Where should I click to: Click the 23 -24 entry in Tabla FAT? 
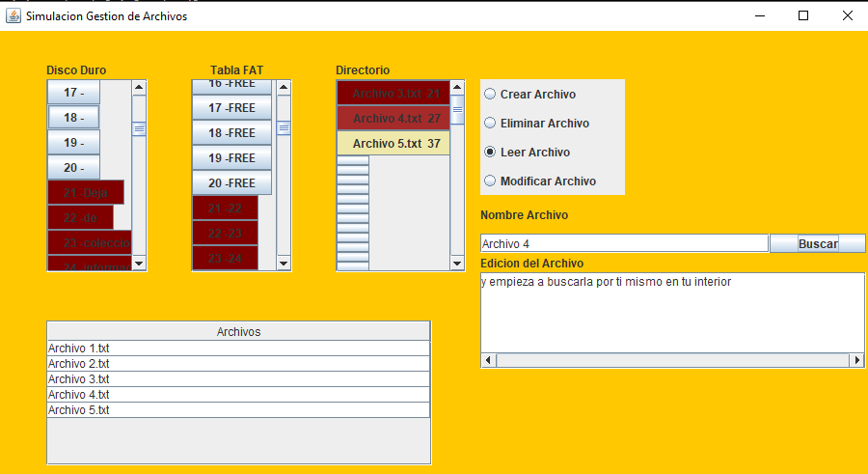(225, 258)
